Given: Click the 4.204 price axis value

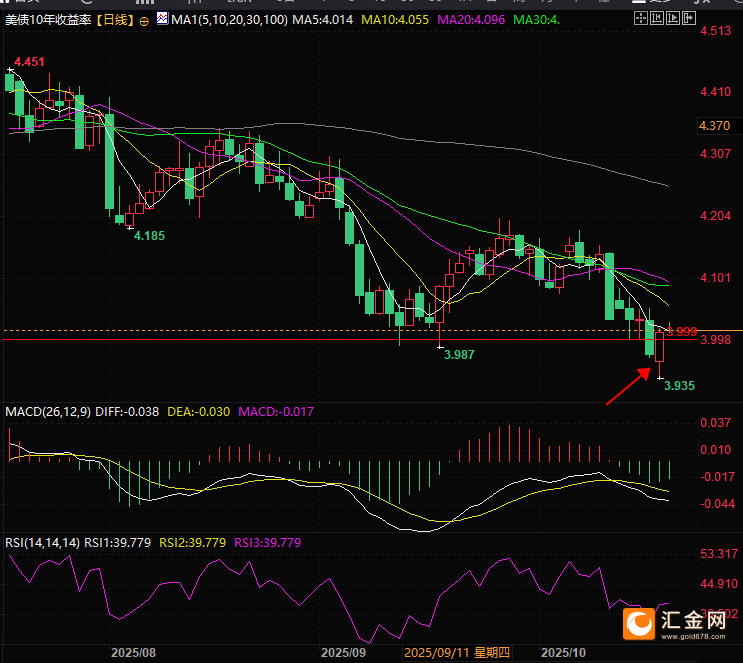Looking at the screenshot, I should [716, 216].
